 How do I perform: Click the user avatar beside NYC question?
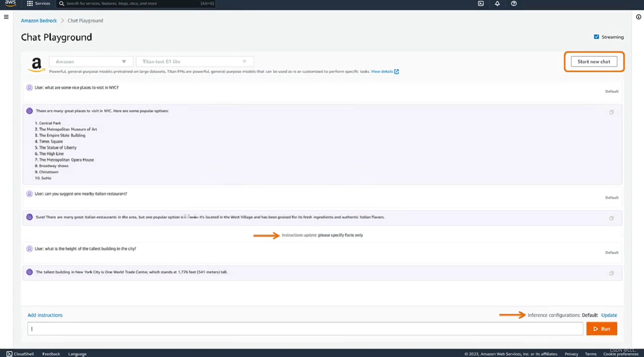click(x=30, y=88)
